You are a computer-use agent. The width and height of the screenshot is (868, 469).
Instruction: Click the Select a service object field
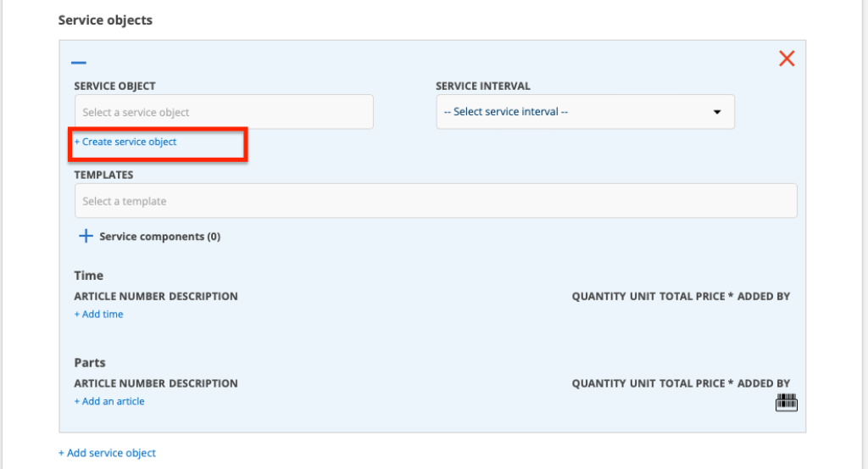pyautogui.click(x=224, y=112)
